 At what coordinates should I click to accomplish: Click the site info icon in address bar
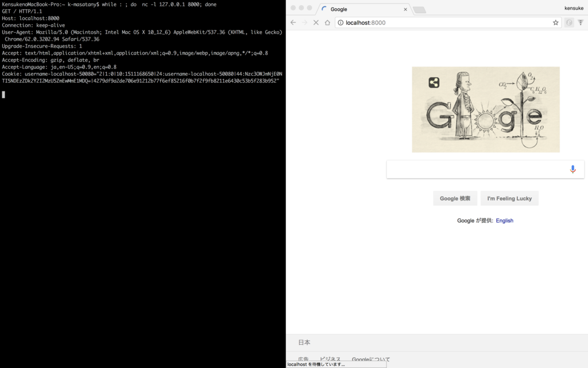pyautogui.click(x=341, y=22)
